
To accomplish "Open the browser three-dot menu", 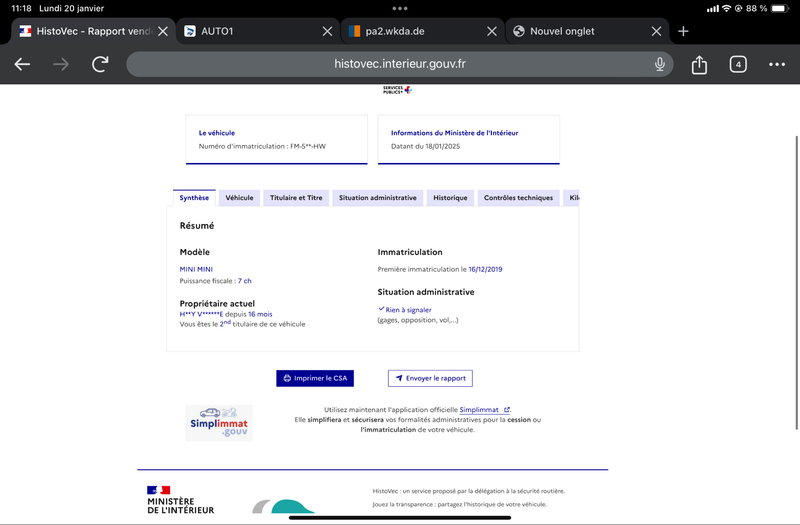I will 777,64.
